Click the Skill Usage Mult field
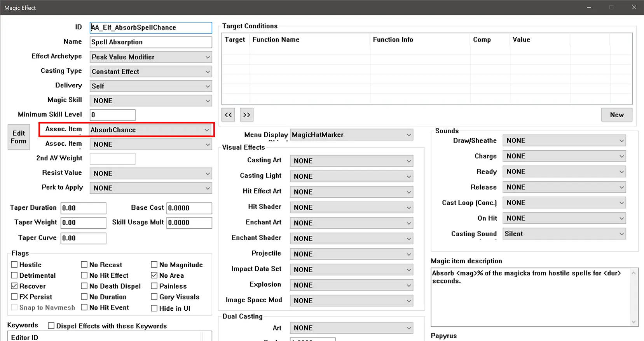Viewport: 644px width, 341px height. [189, 223]
